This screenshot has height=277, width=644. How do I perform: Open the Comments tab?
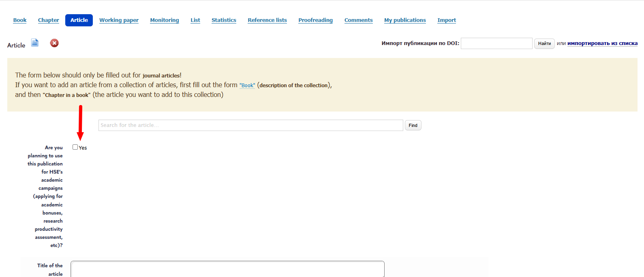click(358, 20)
